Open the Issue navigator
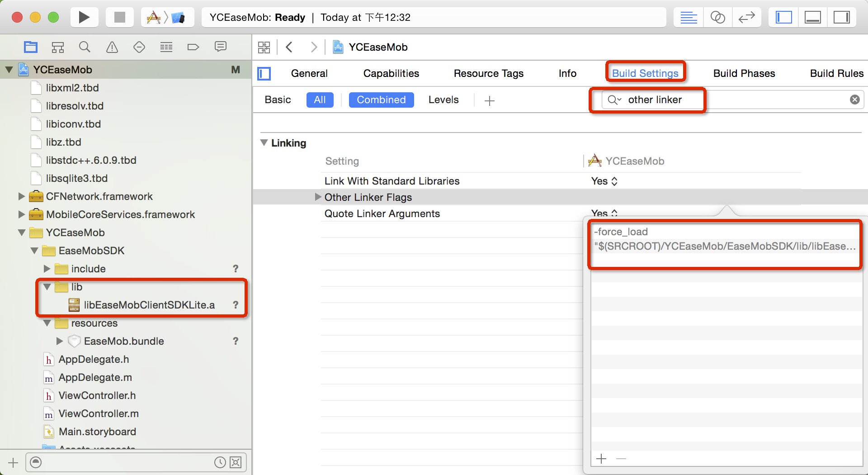The image size is (868, 475). (112, 47)
